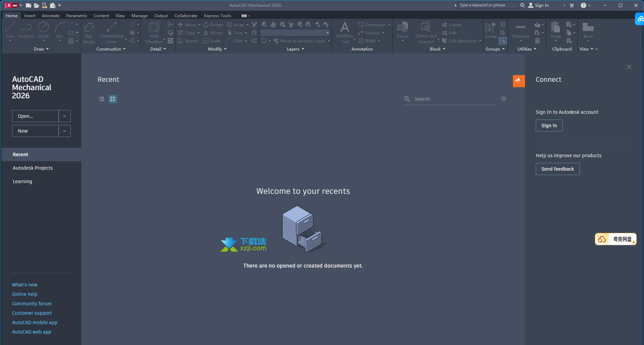Expand the Construction panel
This screenshot has width=644, height=345.
click(x=111, y=49)
